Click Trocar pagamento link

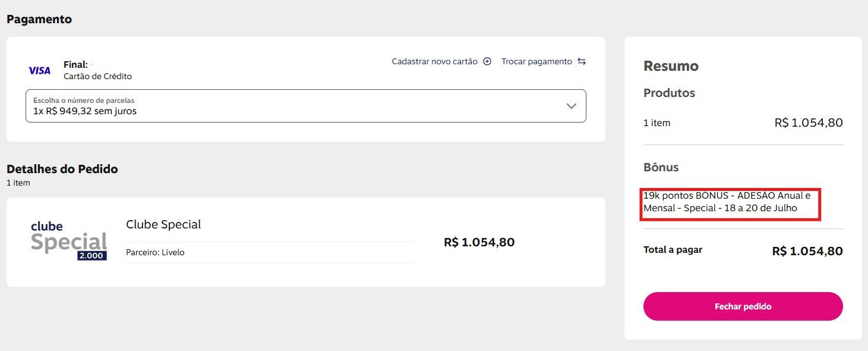(536, 61)
